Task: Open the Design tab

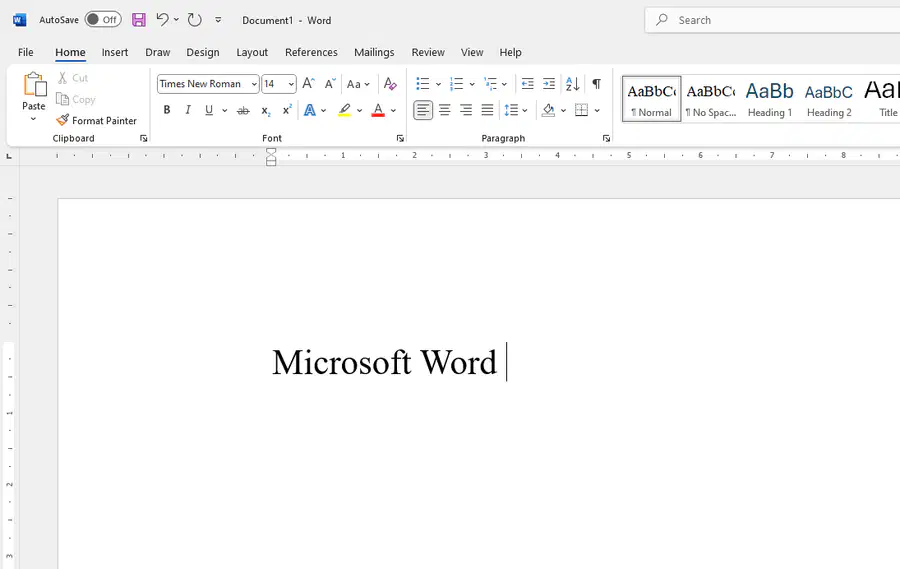Action: (203, 52)
